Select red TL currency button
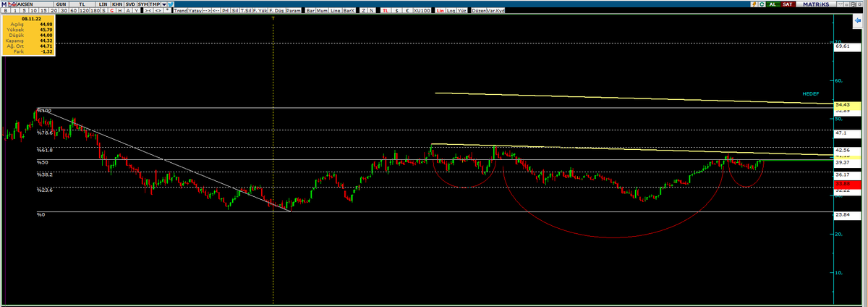Viewport: 868px width, 307px height. [386, 11]
